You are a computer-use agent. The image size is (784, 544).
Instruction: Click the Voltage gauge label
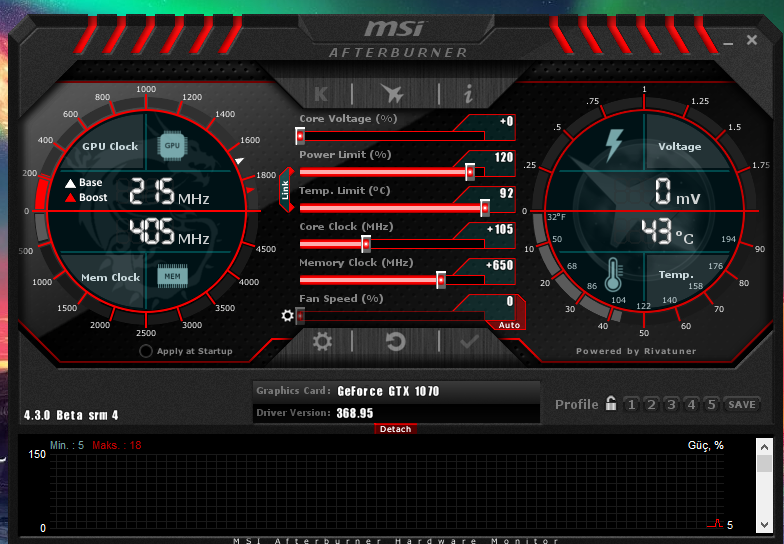click(680, 146)
